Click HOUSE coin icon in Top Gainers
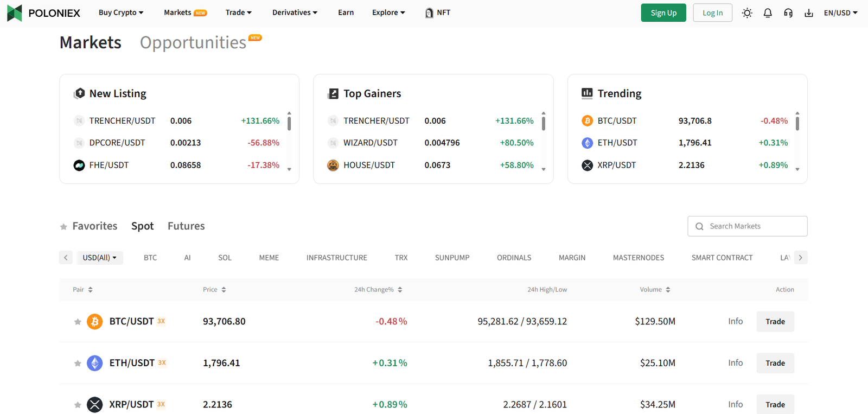The height and width of the screenshot is (414, 868). [x=333, y=165]
